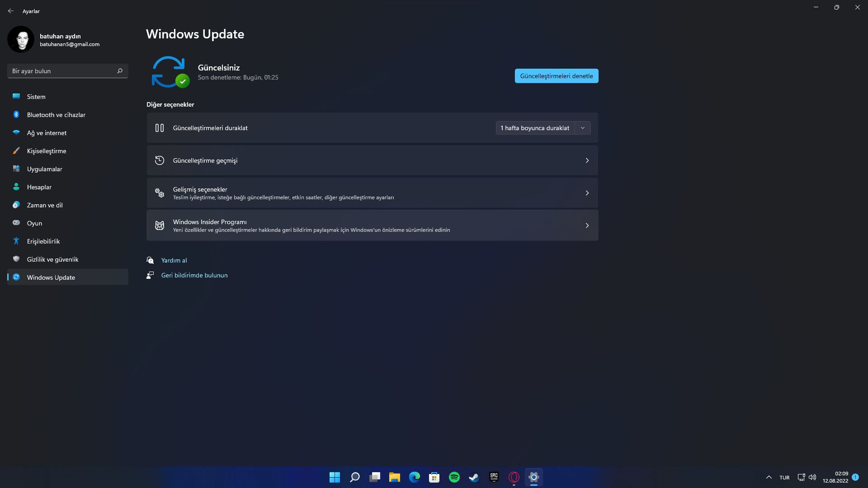The width and height of the screenshot is (868, 488).
Task: Click the back arrow next to Ayarlar
Action: 11,11
